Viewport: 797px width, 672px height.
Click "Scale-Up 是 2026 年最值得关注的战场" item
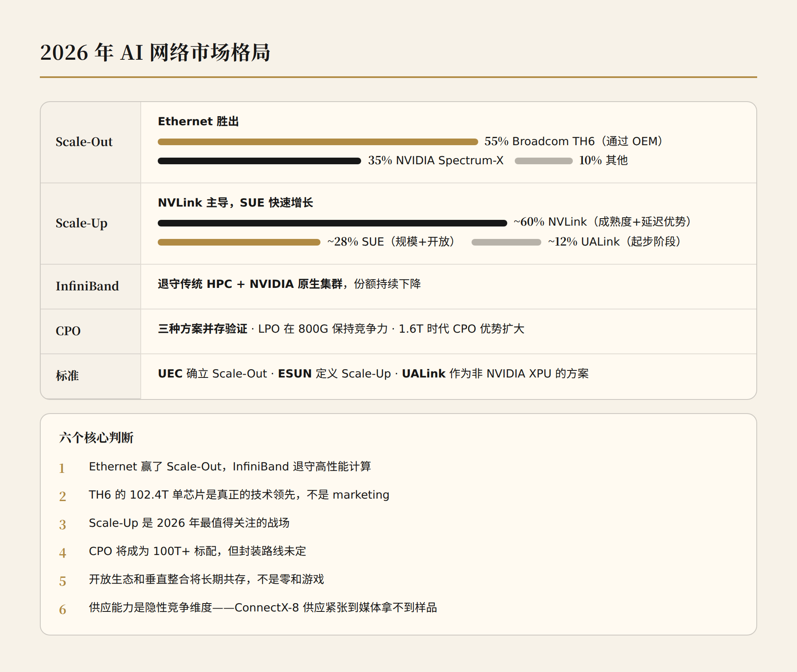click(189, 523)
